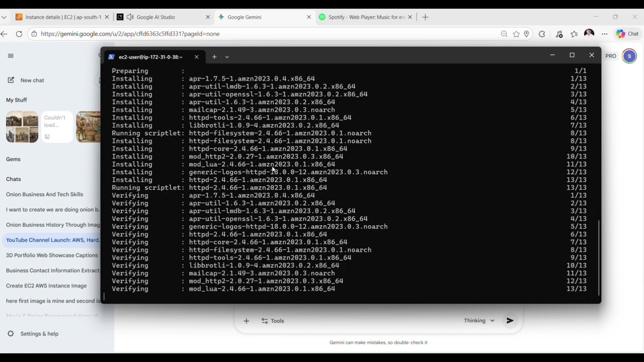Click the Gemini send message arrow
The height and width of the screenshot is (362, 644).
point(510,320)
